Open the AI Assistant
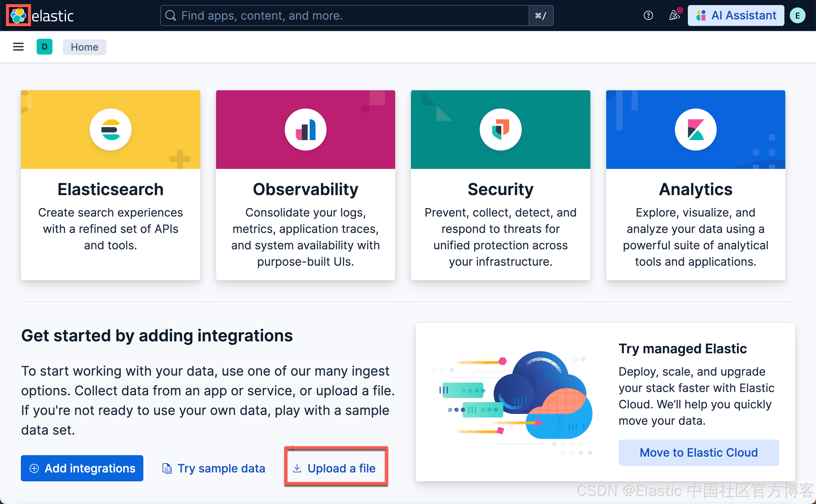This screenshot has width=816, height=504. 736,15
